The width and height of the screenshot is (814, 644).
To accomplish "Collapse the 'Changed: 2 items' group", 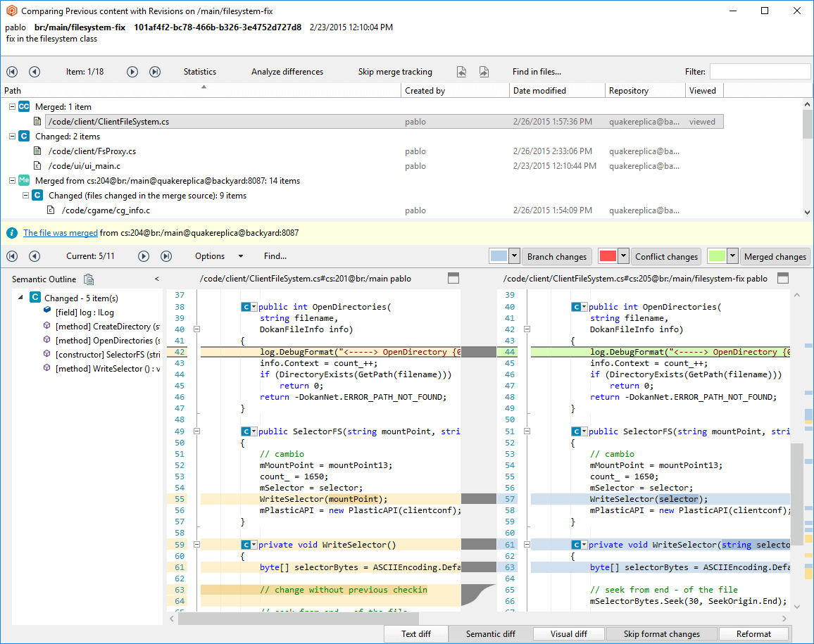I will (12, 136).
